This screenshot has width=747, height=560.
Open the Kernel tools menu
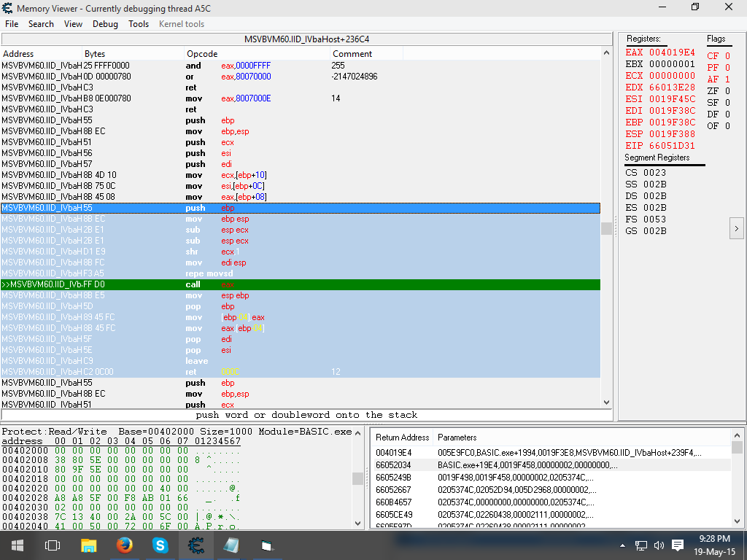tap(182, 24)
